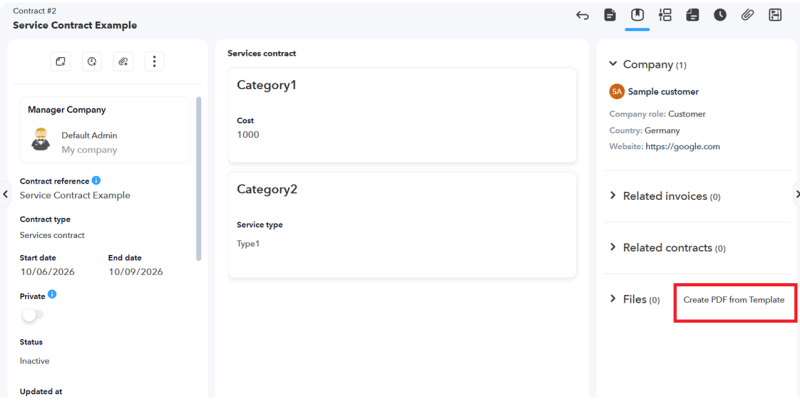Open the last header panel tab icon
Screen dimensions: 800x401
point(775,15)
